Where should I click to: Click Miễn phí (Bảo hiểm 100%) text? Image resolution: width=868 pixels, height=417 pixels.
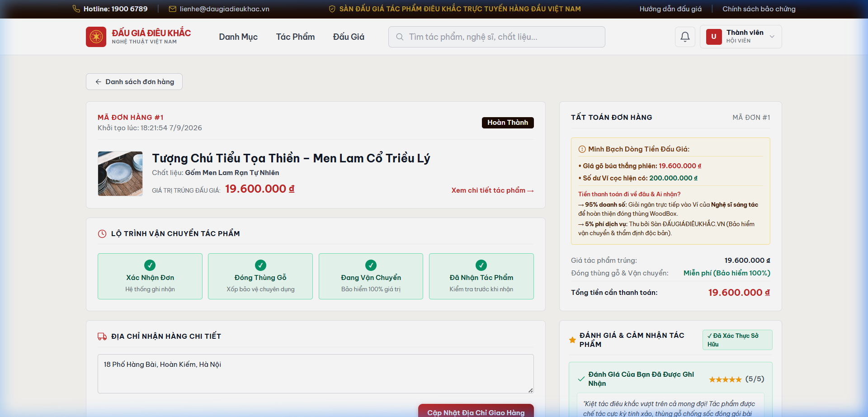click(727, 273)
